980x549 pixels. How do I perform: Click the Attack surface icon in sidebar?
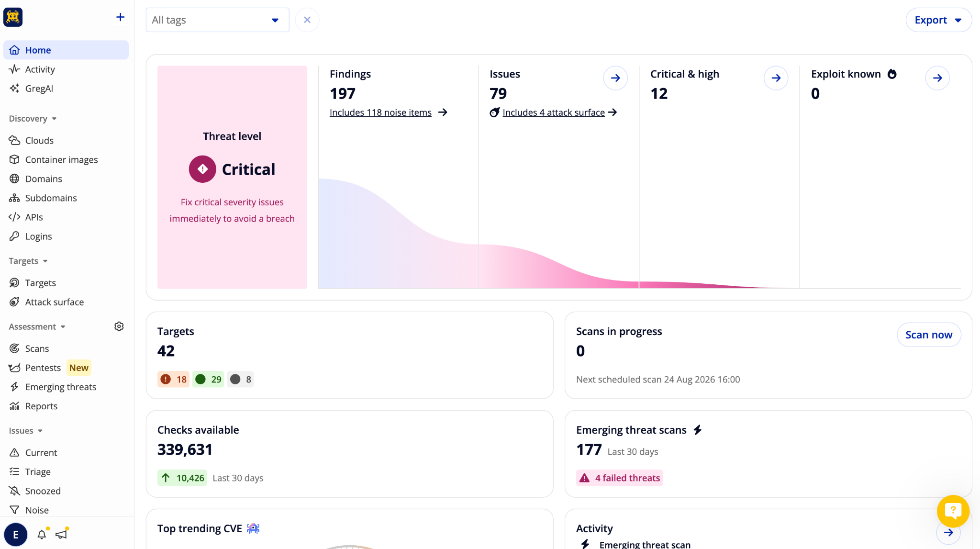pyautogui.click(x=14, y=302)
